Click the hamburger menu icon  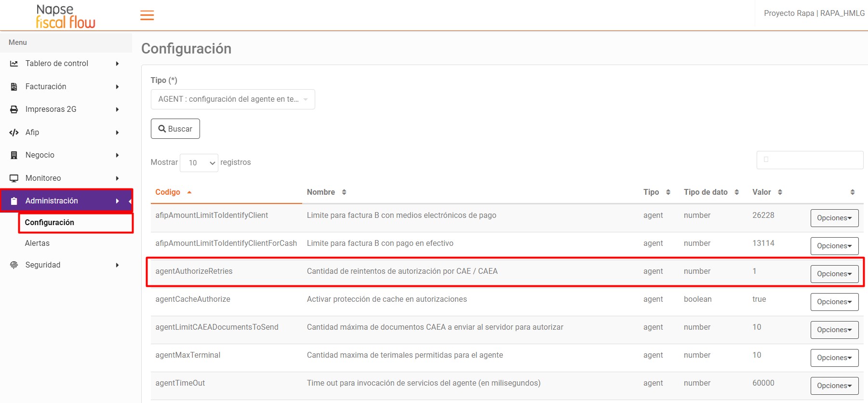click(x=147, y=15)
